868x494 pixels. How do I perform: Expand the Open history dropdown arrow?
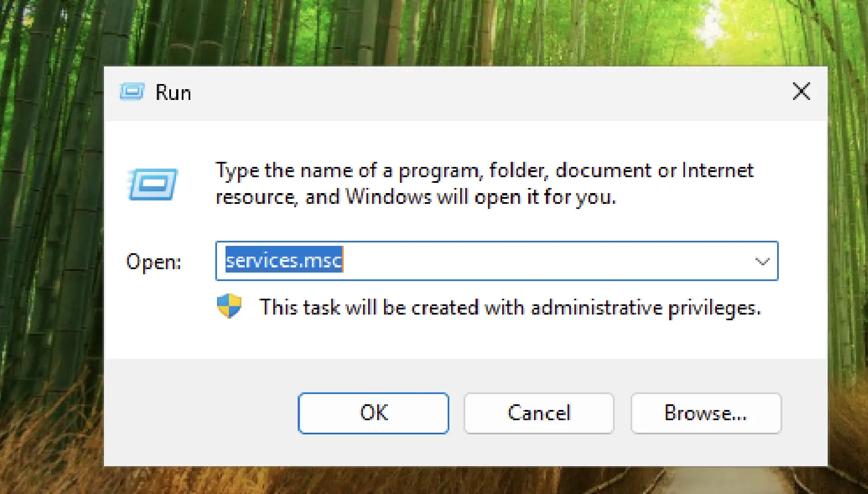click(762, 261)
